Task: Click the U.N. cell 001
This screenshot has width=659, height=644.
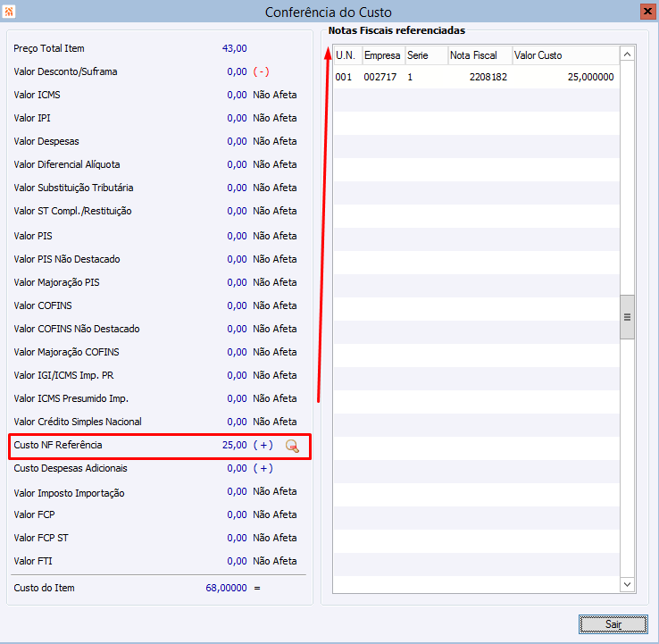Action: [344, 77]
